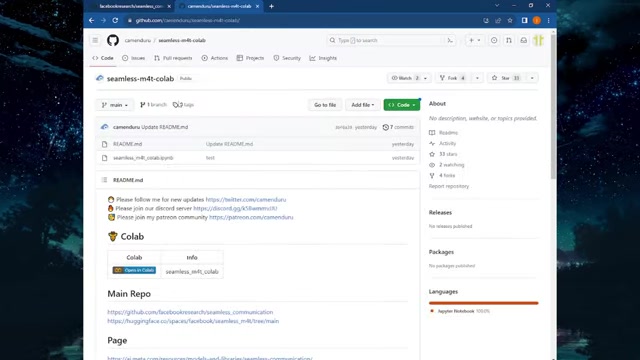Open the notifications inbox icon
This screenshot has height=360, width=640.
tap(524, 40)
